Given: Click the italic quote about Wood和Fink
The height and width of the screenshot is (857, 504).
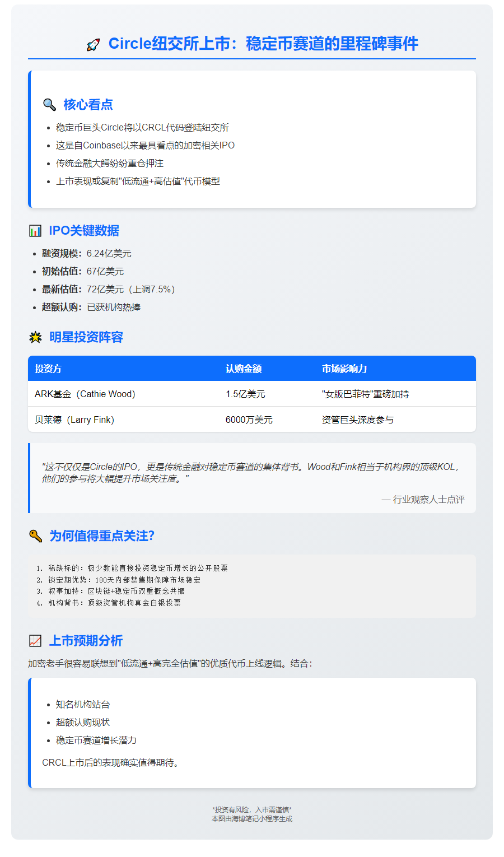Looking at the screenshot, I should click(252, 473).
